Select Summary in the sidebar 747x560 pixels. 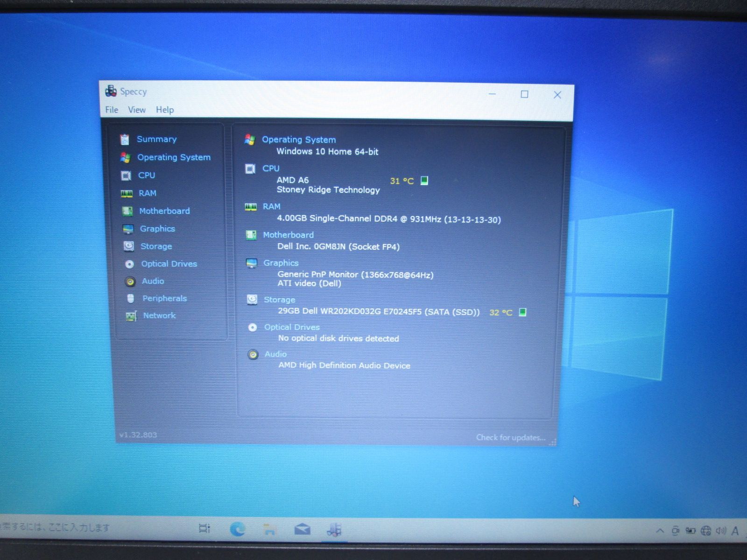[x=156, y=139]
